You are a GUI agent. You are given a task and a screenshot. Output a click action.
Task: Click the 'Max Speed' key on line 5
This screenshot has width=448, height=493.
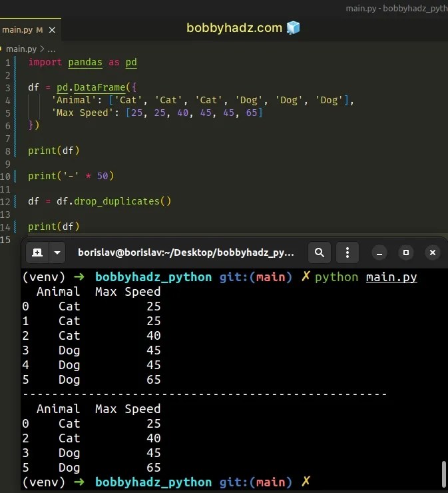(82, 113)
